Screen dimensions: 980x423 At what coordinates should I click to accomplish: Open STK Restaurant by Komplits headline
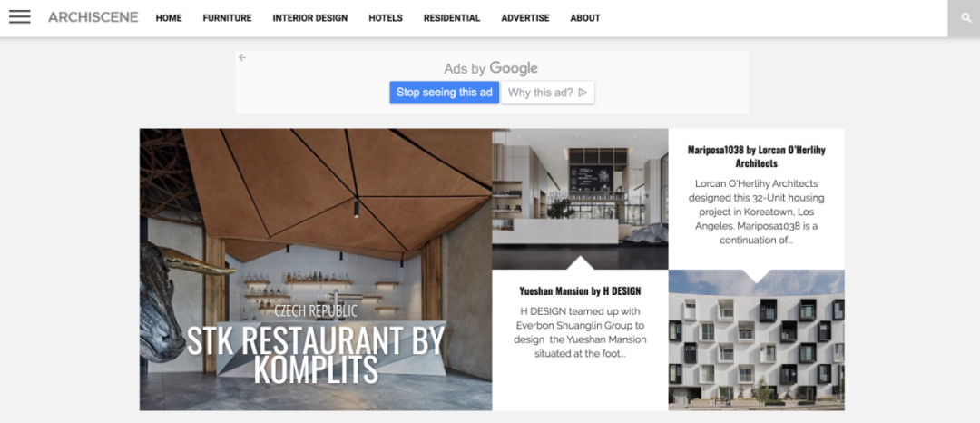tap(316, 355)
